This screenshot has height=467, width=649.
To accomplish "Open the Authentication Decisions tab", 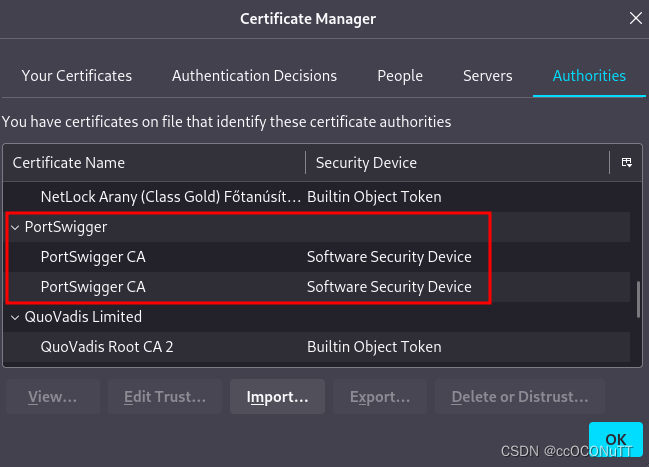I will [x=254, y=76].
